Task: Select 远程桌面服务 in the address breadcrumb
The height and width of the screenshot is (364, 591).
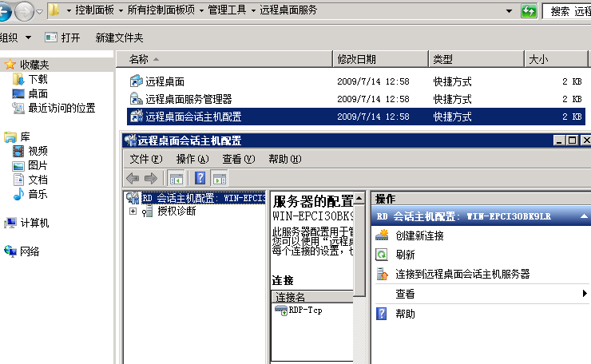Action: point(288,10)
